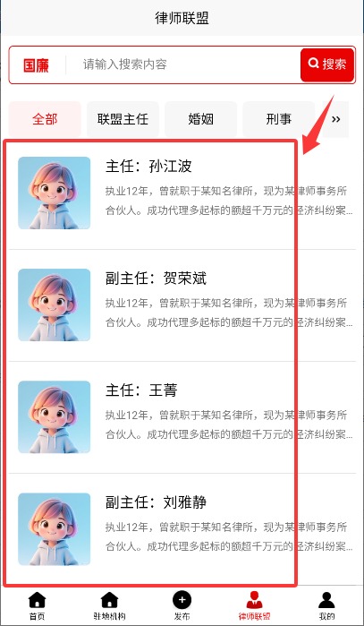This screenshot has width=364, height=626.
Task: Open avatar of 主任 孙江波
Action: [x=55, y=193]
